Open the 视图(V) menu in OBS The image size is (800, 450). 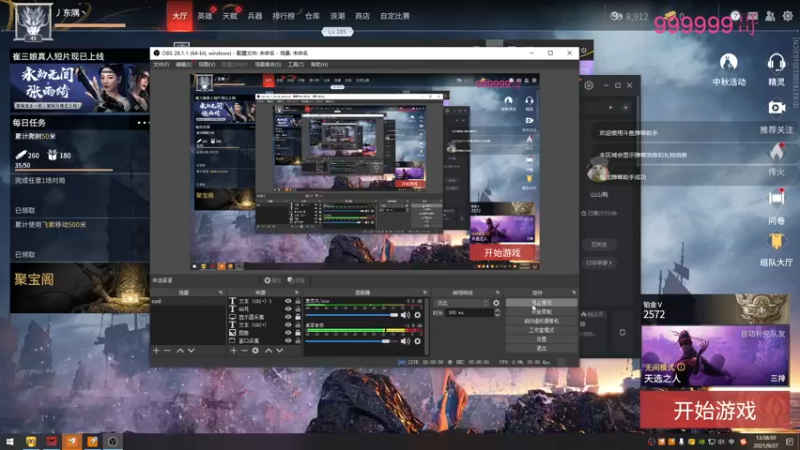click(206, 65)
